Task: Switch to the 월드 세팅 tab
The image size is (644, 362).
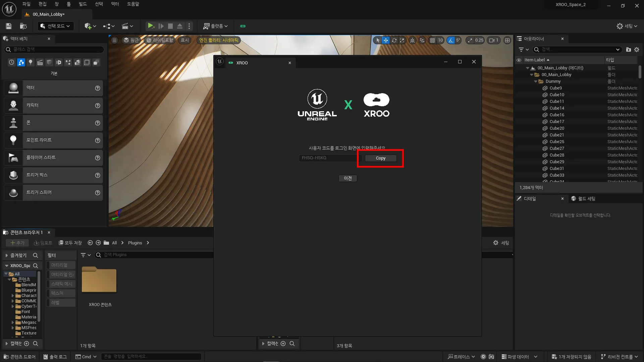Action: (586, 199)
